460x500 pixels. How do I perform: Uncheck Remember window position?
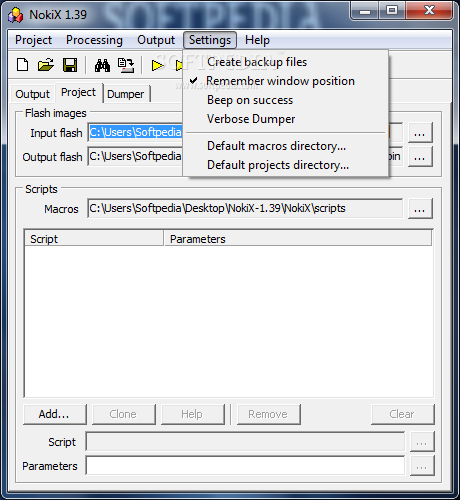pos(286,81)
